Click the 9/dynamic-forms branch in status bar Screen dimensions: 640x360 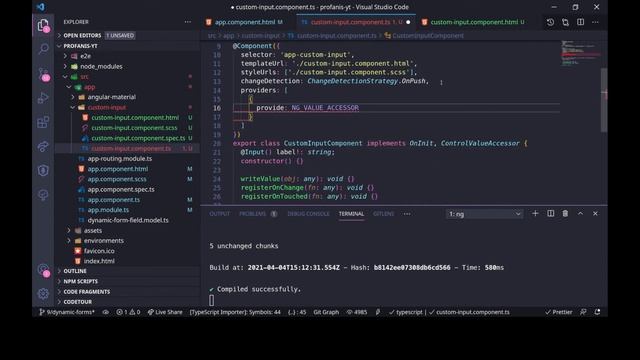point(67,312)
